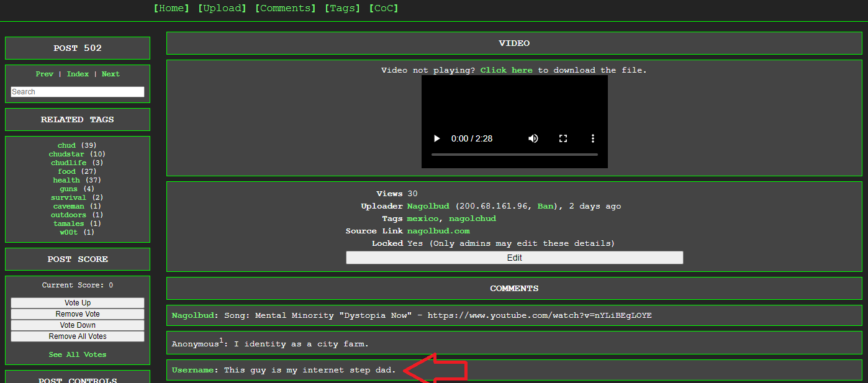Open See All Votes link

coord(78,354)
